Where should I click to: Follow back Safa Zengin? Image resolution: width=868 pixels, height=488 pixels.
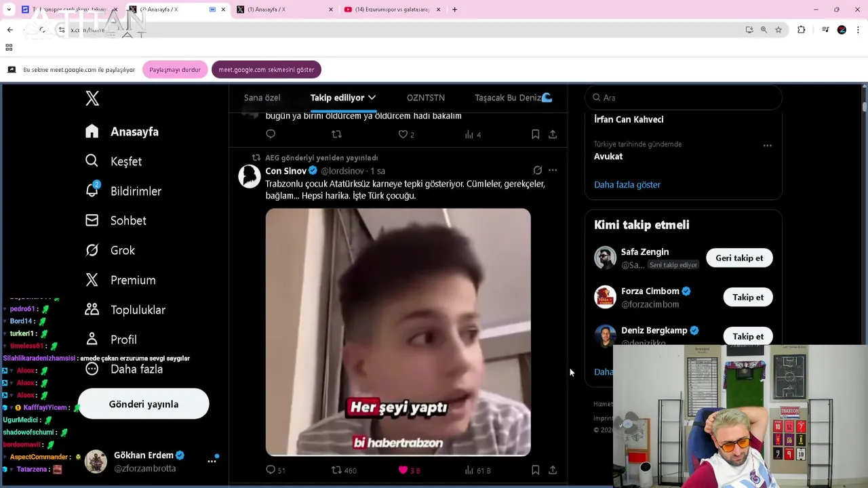(739, 258)
